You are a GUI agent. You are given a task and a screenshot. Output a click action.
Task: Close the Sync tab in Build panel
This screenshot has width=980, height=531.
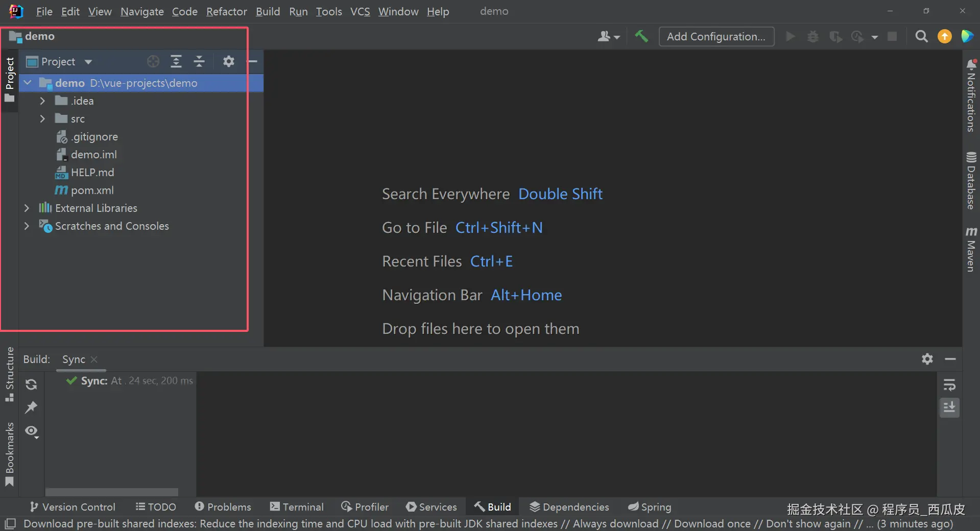[94, 359]
